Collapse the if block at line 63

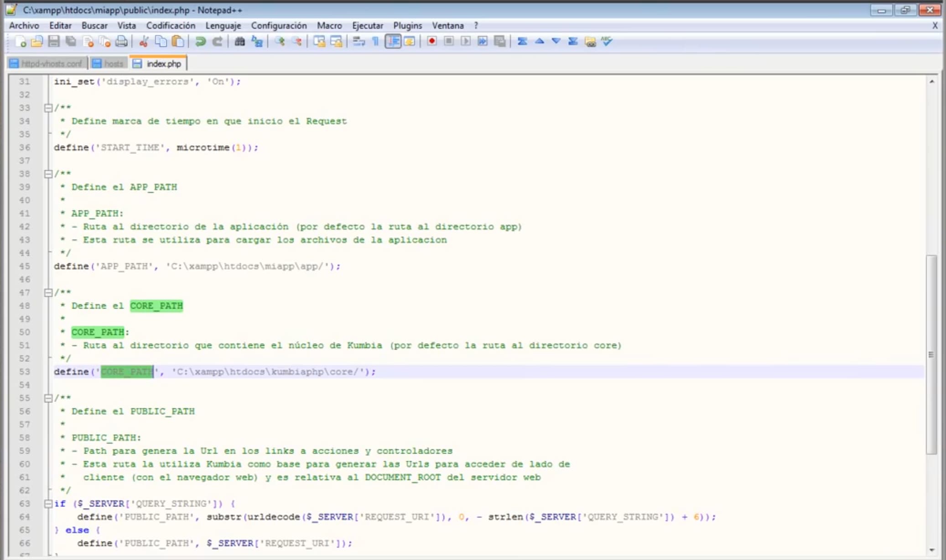[48, 504]
